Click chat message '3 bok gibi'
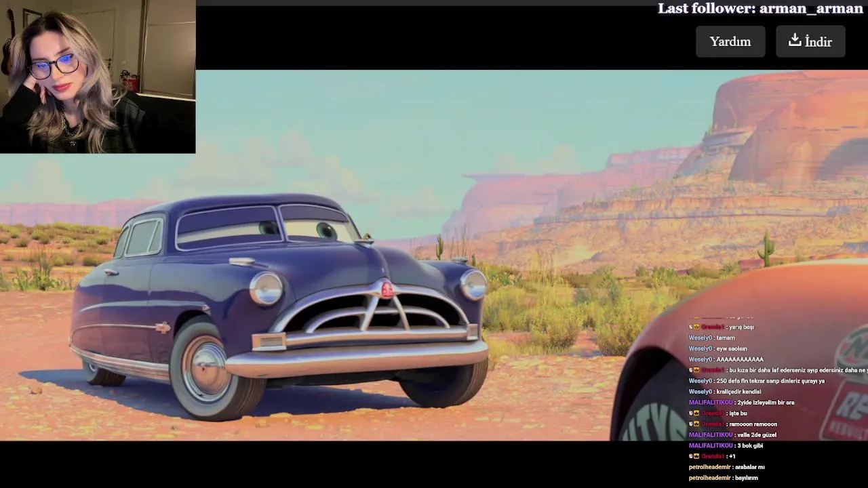The height and width of the screenshot is (488, 868). (750, 446)
